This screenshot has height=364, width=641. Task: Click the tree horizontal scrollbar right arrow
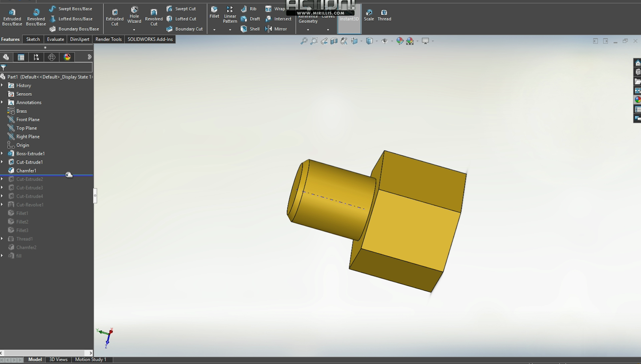pos(90,353)
